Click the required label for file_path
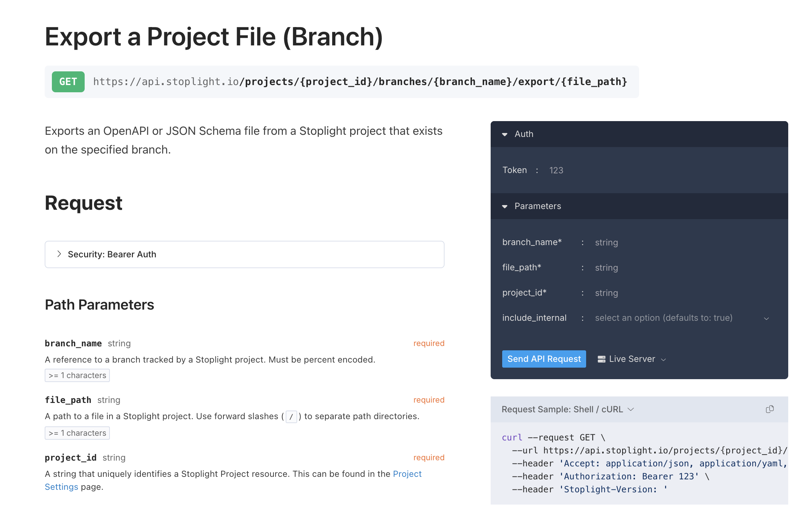The height and width of the screenshot is (519, 812). pos(429,400)
